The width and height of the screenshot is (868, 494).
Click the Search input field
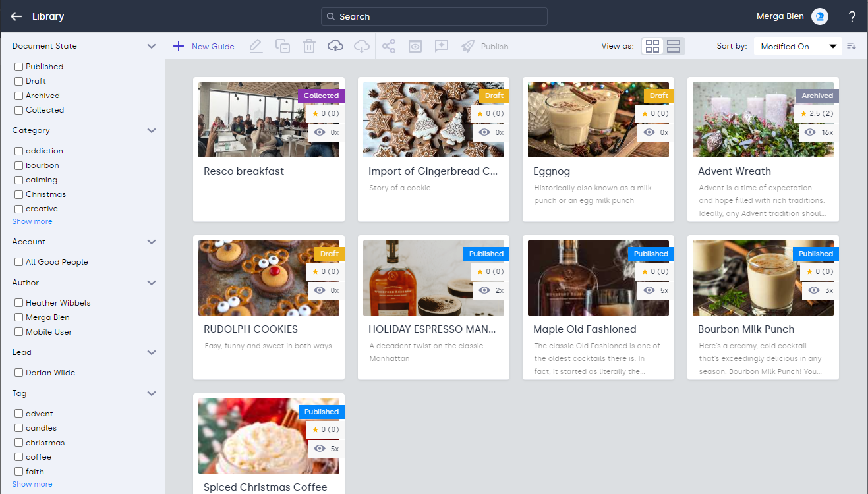pos(434,16)
